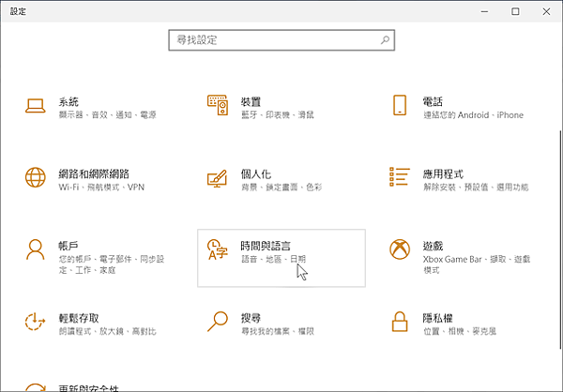This screenshot has width=563, height=392.
Task: Open the 個人化 settings title link
Action: coord(255,173)
